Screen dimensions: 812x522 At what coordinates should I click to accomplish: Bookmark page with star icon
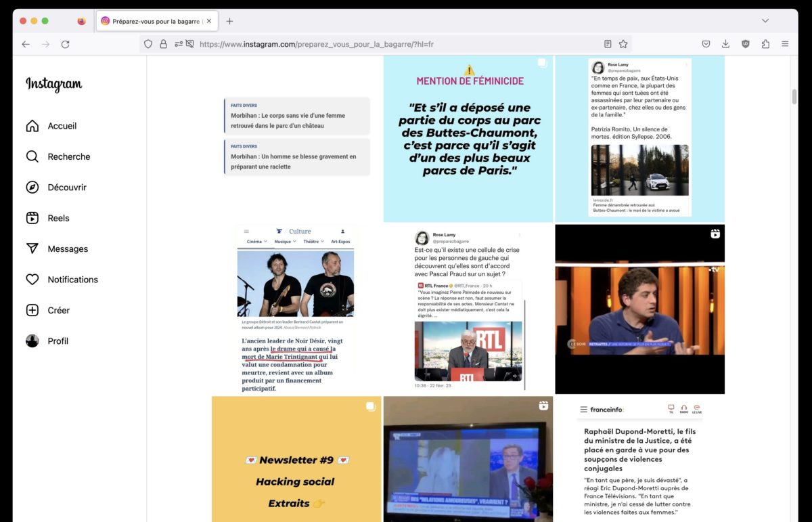click(x=623, y=44)
